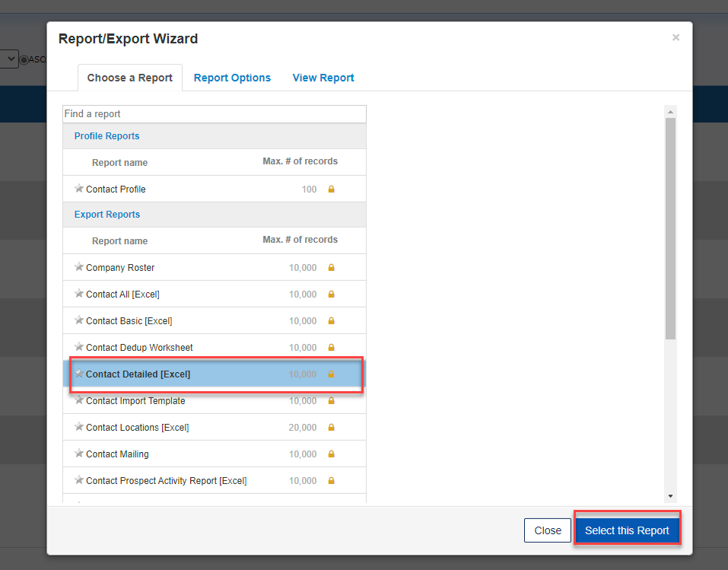Click star icon next to Contact Basic [Excel]

tap(79, 320)
